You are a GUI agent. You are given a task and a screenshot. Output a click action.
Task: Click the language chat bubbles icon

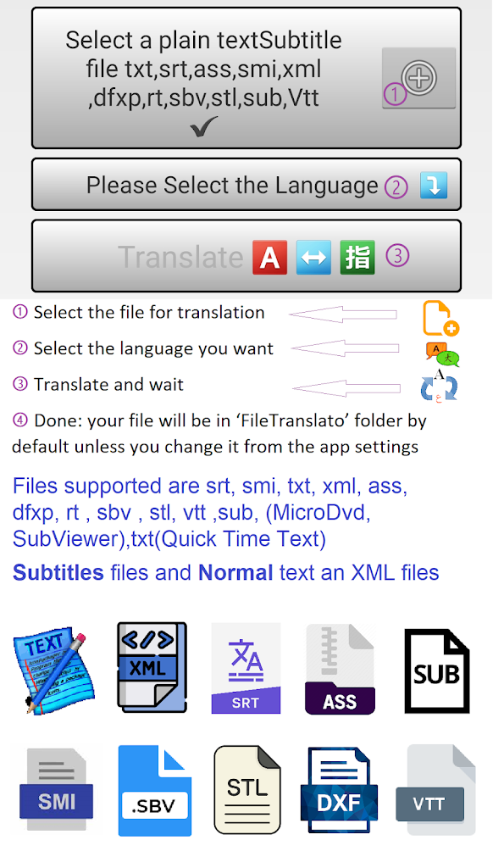pos(443,355)
